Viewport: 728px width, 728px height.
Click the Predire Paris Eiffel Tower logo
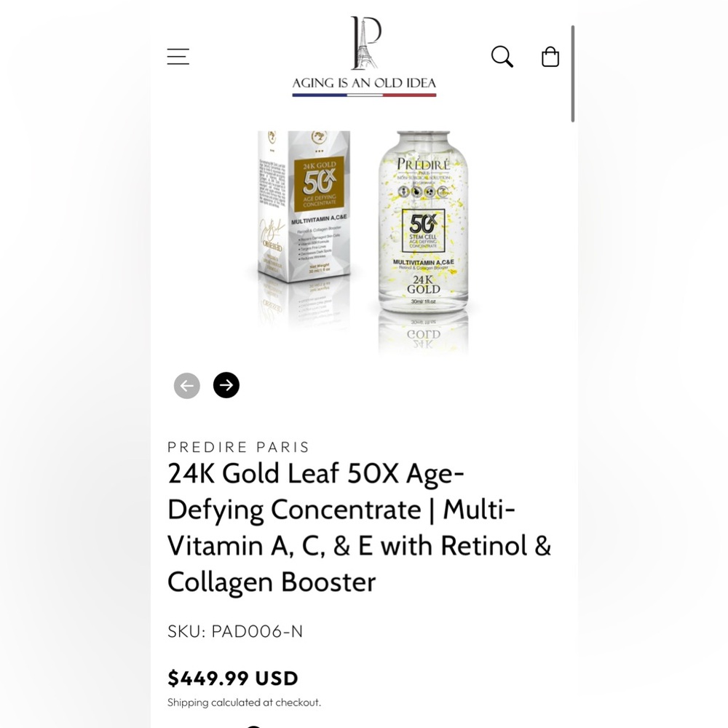tap(364, 44)
